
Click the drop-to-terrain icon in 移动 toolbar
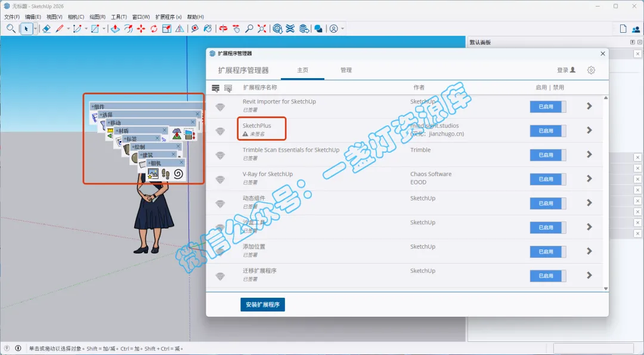coord(177,134)
